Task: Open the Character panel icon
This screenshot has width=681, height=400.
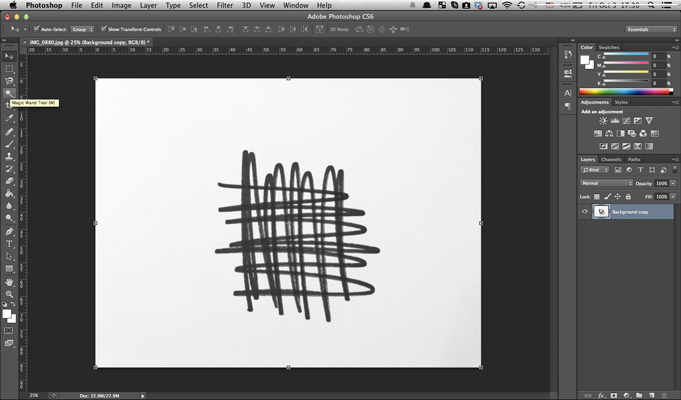Action: pos(568,93)
